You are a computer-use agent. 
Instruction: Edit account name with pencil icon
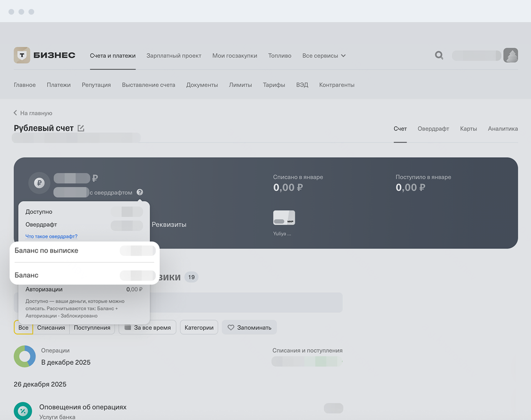coord(81,128)
